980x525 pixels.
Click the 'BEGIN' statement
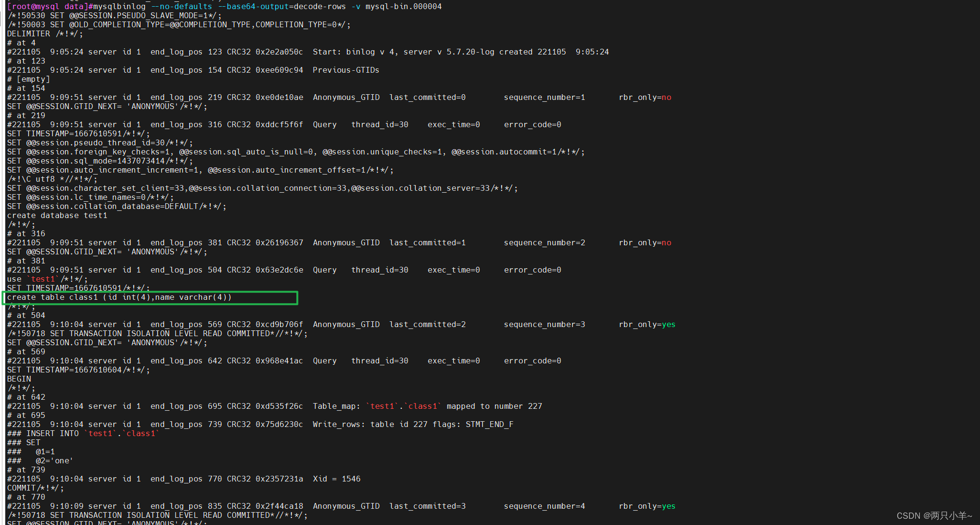(x=19, y=379)
